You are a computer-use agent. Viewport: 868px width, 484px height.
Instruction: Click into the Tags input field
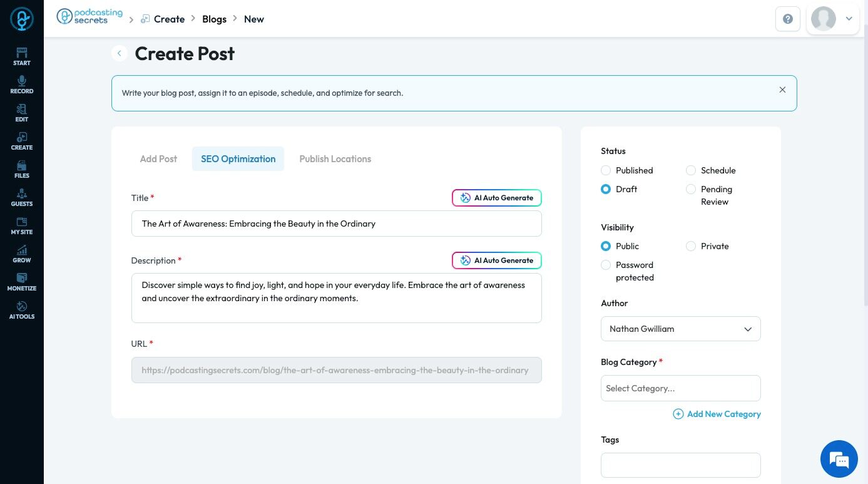point(680,465)
